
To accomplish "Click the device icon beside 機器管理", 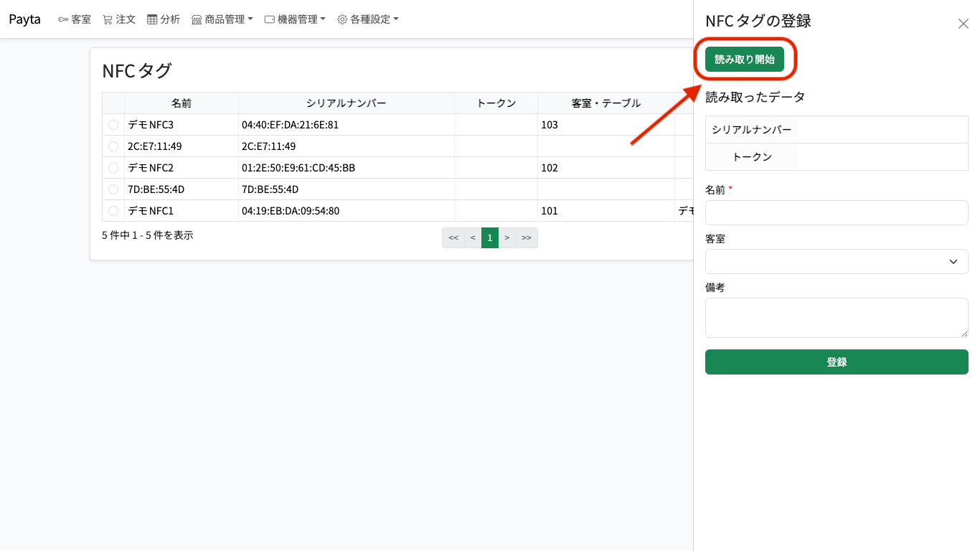I will coord(270,19).
